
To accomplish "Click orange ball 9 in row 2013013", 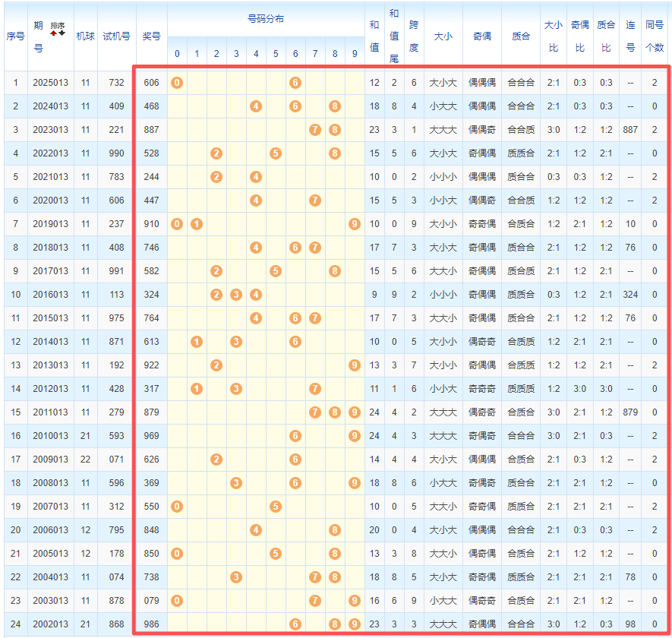I will (355, 365).
